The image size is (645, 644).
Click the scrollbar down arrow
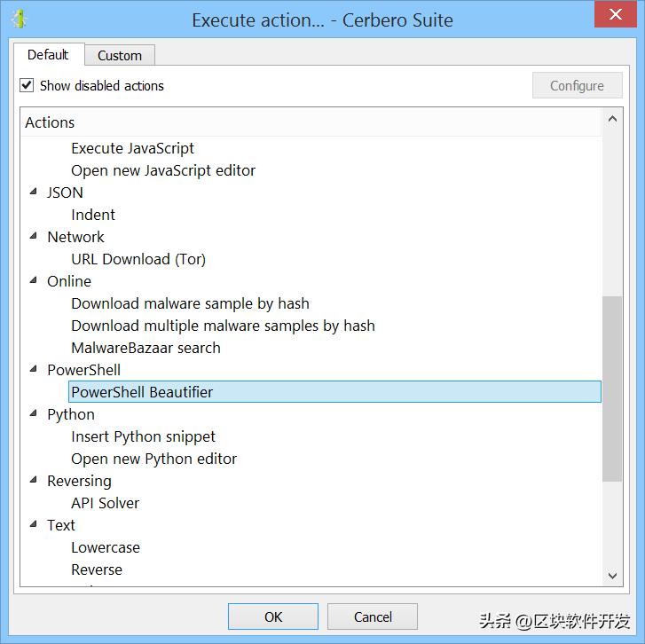tap(612, 576)
